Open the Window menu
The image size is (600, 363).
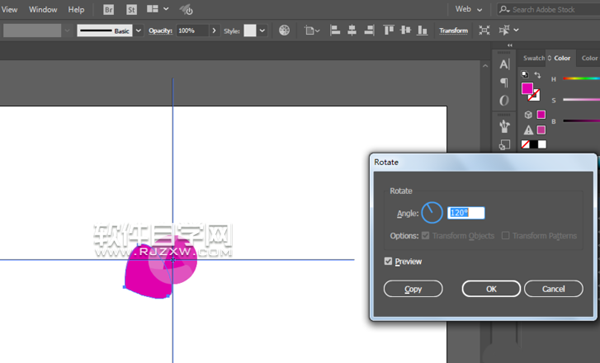click(x=43, y=10)
